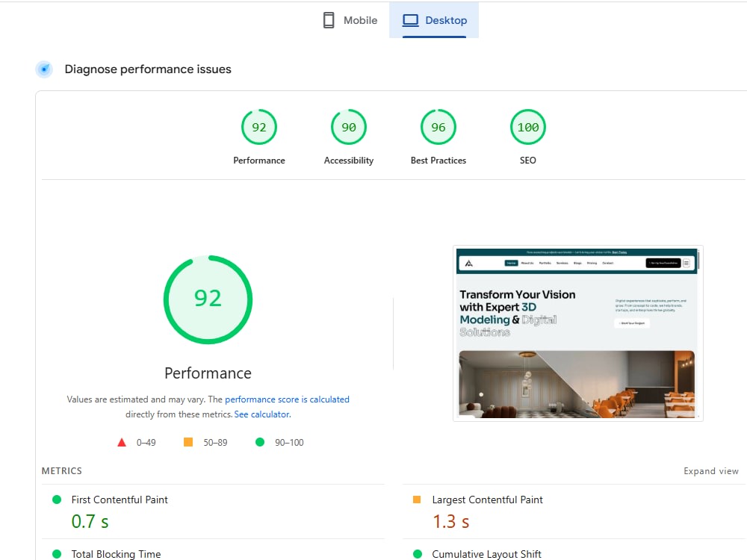Click the 'SEO' label under the gauge
The image size is (747, 560).
[x=528, y=161]
